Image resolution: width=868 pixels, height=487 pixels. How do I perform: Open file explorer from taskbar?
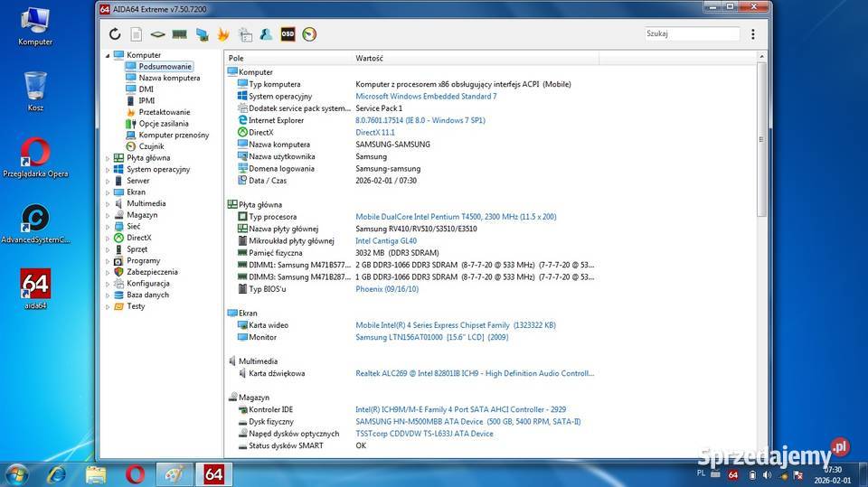click(x=96, y=474)
